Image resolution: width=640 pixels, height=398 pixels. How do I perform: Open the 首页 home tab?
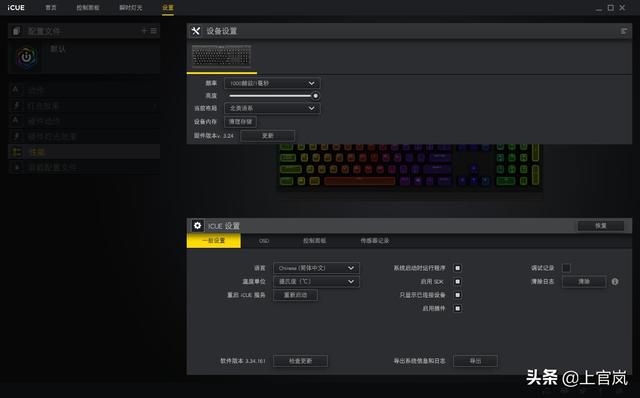[x=51, y=8]
